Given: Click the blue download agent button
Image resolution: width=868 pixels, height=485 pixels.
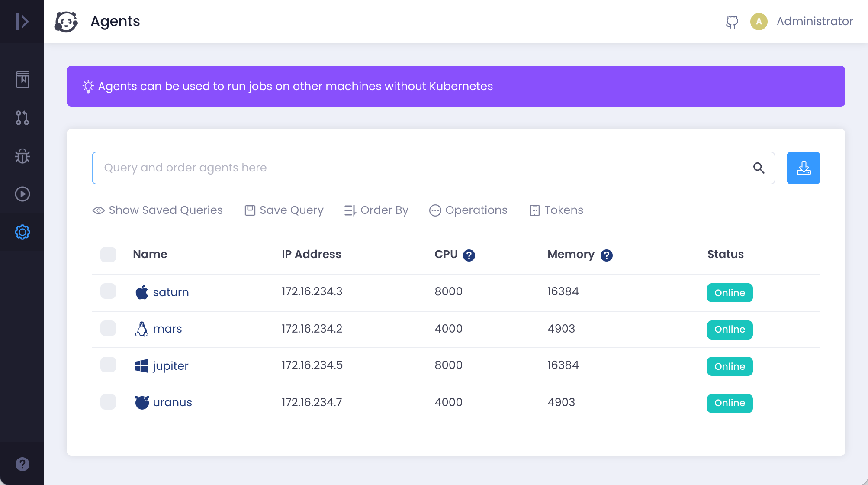Looking at the screenshot, I should click(803, 168).
